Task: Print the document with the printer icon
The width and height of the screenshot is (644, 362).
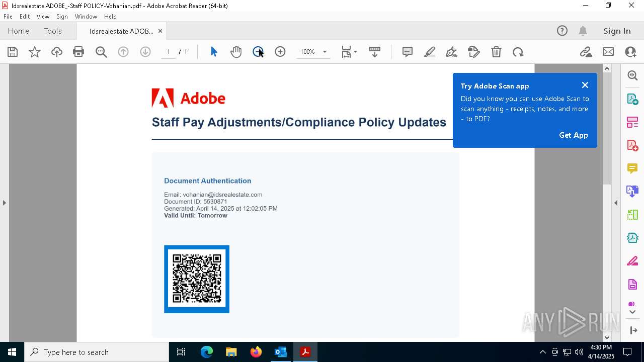Action: click(x=78, y=52)
